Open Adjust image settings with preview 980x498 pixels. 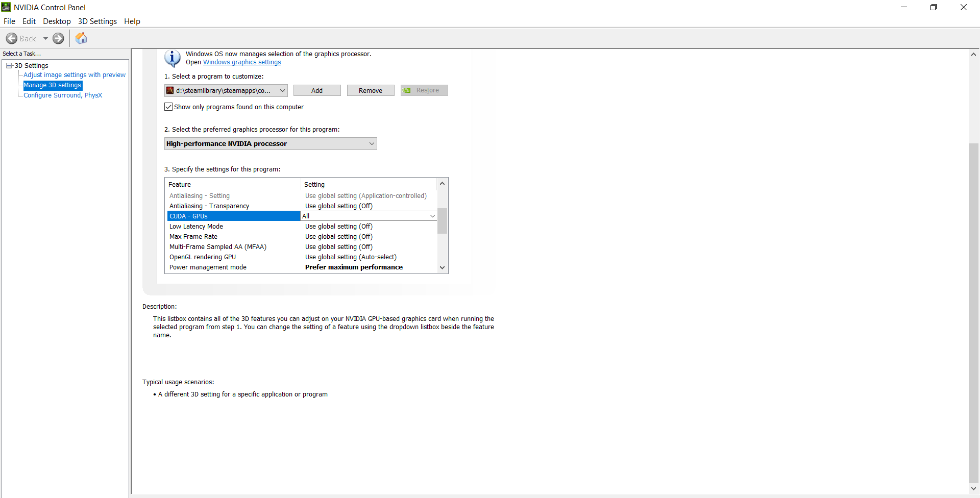tap(75, 75)
